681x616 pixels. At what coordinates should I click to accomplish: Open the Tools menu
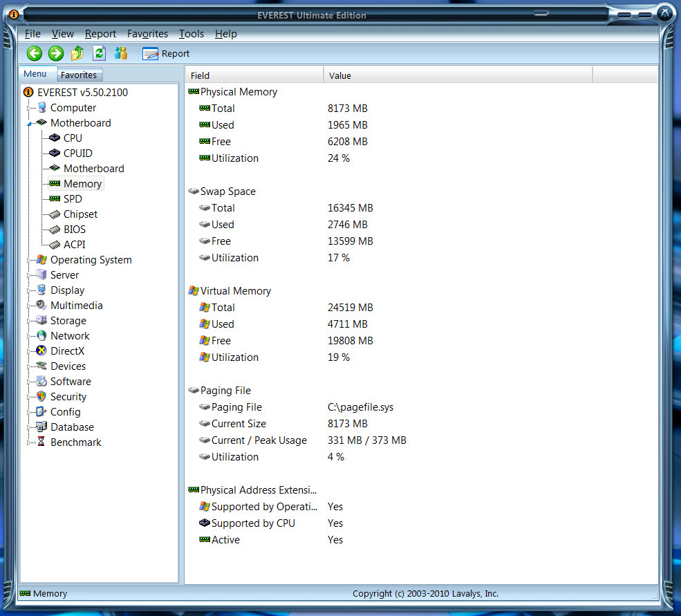point(191,34)
